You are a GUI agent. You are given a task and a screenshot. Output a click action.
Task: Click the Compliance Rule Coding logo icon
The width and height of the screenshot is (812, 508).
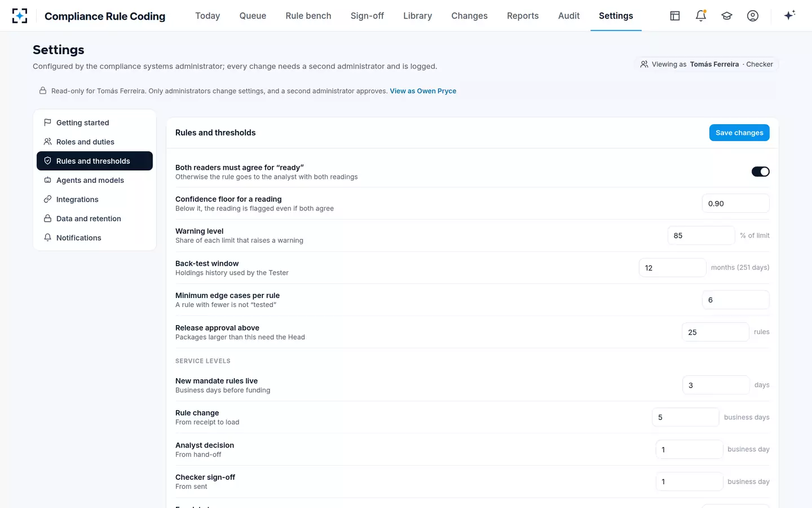tap(20, 16)
